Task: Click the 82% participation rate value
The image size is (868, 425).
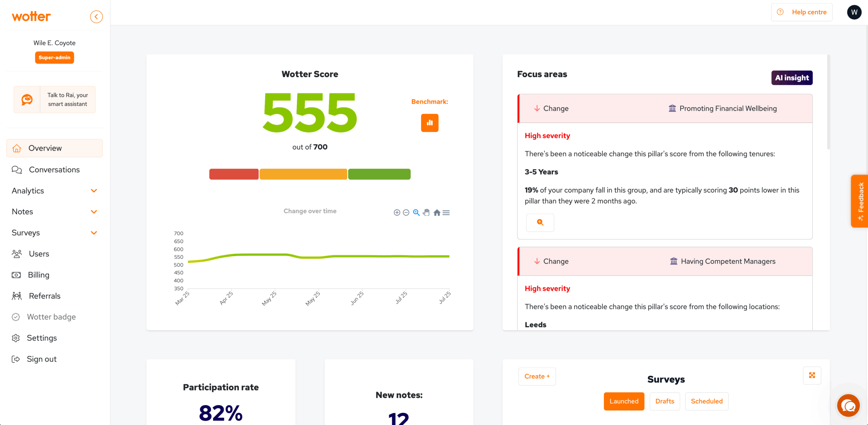Action: (x=221, y=413)
